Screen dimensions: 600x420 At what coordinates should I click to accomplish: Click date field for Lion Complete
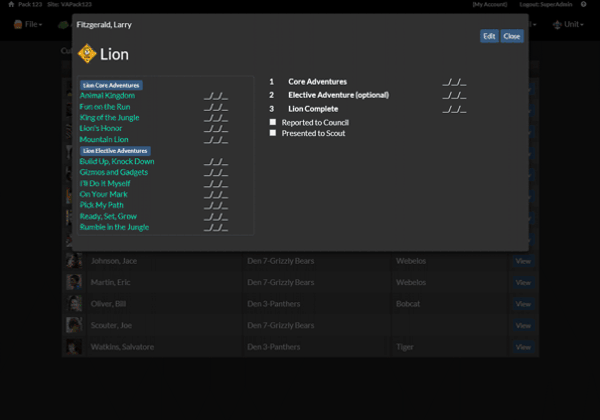(454, 110)
